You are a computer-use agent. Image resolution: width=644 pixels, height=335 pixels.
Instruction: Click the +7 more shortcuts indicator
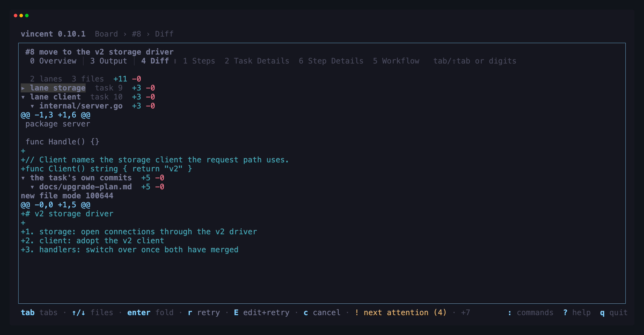465,313
